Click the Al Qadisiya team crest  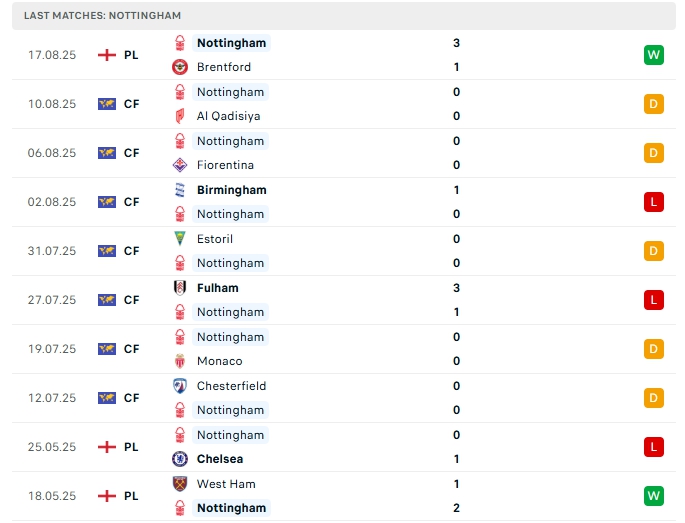pyautogui.click(x=180, y=116)
